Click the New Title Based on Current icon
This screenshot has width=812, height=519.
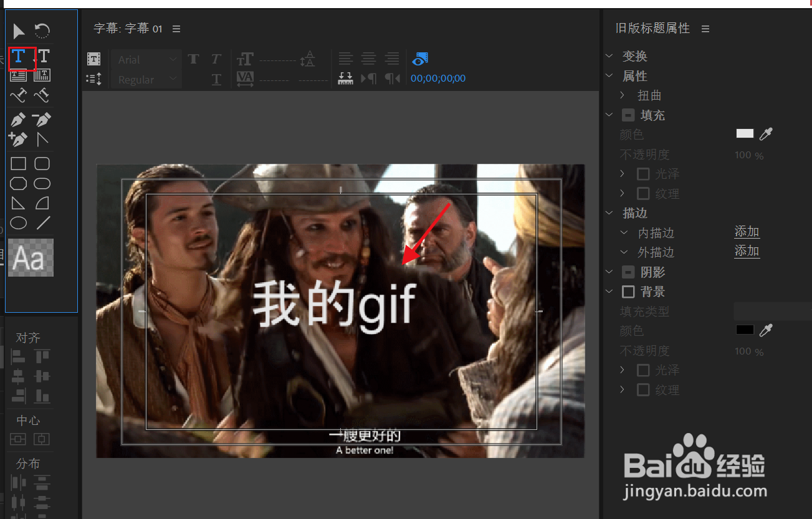point(93,59)
